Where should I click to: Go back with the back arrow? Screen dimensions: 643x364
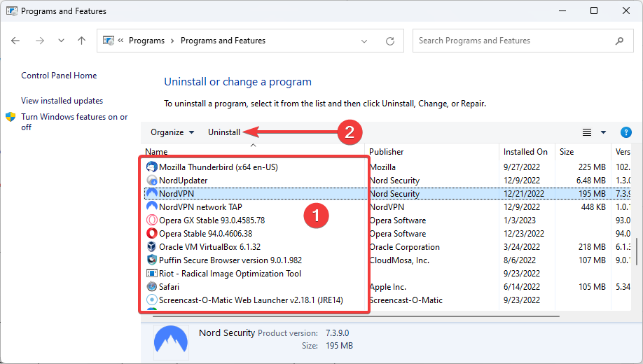[x=16, y=41]
